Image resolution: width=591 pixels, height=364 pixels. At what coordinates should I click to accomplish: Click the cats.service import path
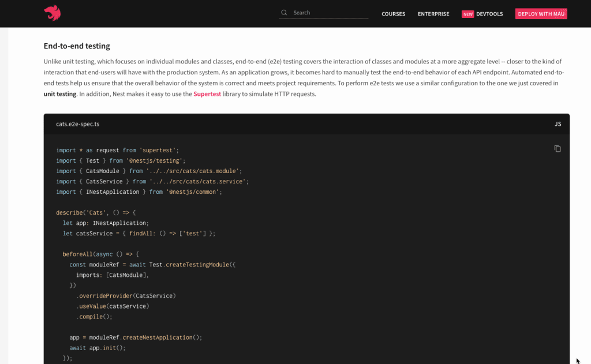tap(197, 181)
